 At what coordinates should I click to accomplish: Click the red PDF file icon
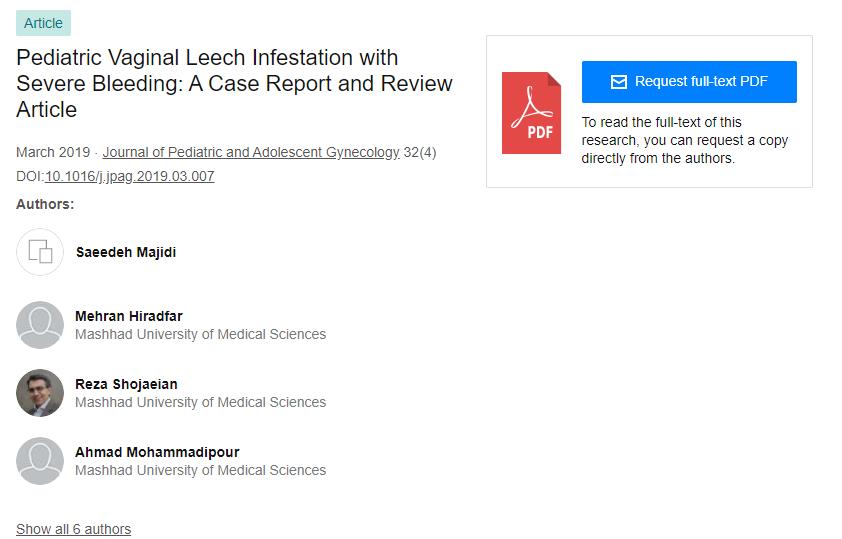(531, 112)
